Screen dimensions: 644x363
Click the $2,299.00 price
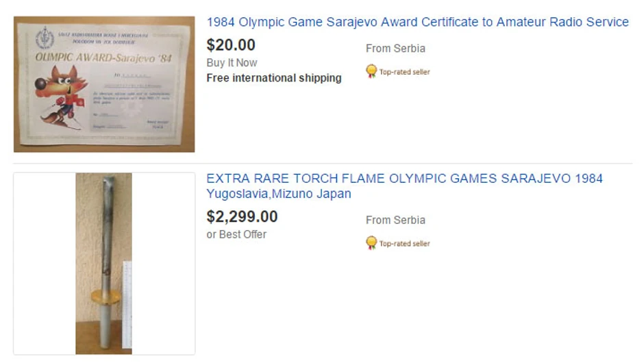click(242, 217)
